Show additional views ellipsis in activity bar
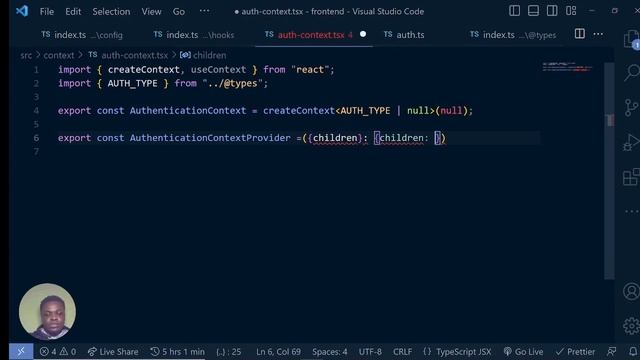 point(632,211)
